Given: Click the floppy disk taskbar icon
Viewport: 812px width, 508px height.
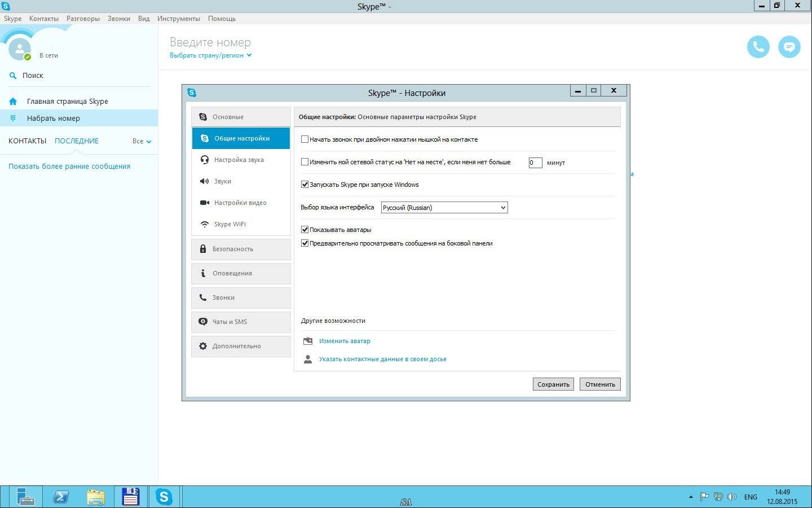Looking at the screenshot, I should [x=131, y=497].
